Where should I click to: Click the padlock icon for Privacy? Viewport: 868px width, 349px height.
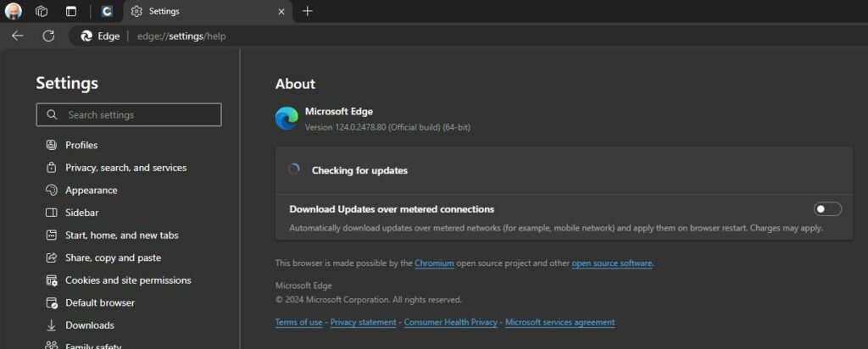click(x=52, y=168)
